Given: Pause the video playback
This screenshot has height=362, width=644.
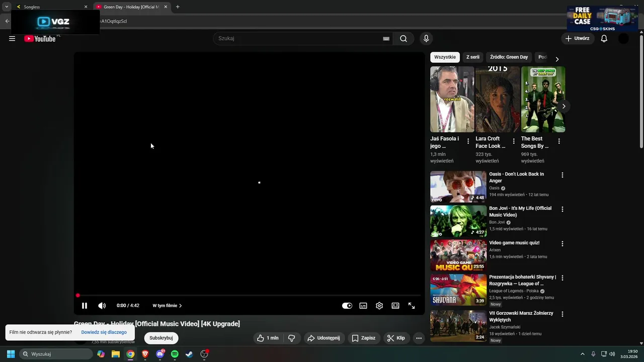Looking at the screenshot, I should (x=85, y=306).
